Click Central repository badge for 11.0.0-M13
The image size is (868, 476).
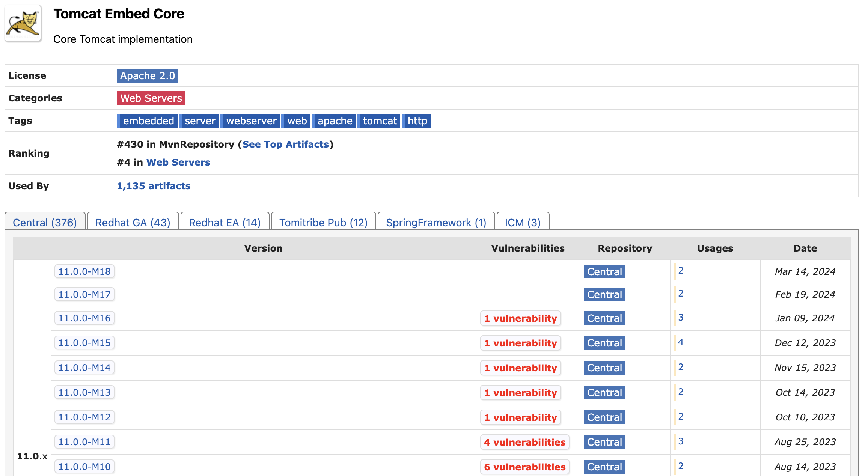pyautogui.click(x=604, y=392)
